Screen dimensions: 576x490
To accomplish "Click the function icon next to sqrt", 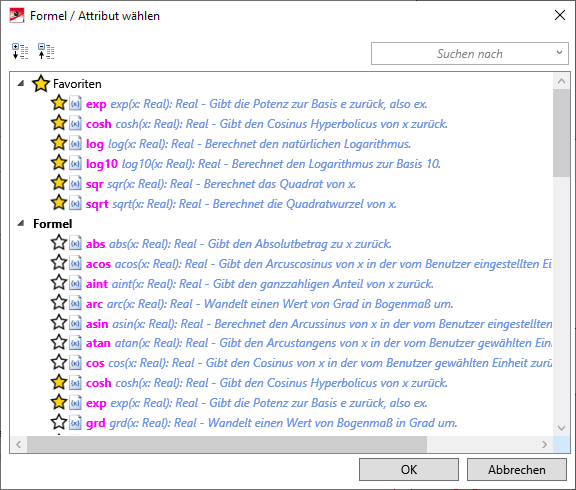I will 75,203.
